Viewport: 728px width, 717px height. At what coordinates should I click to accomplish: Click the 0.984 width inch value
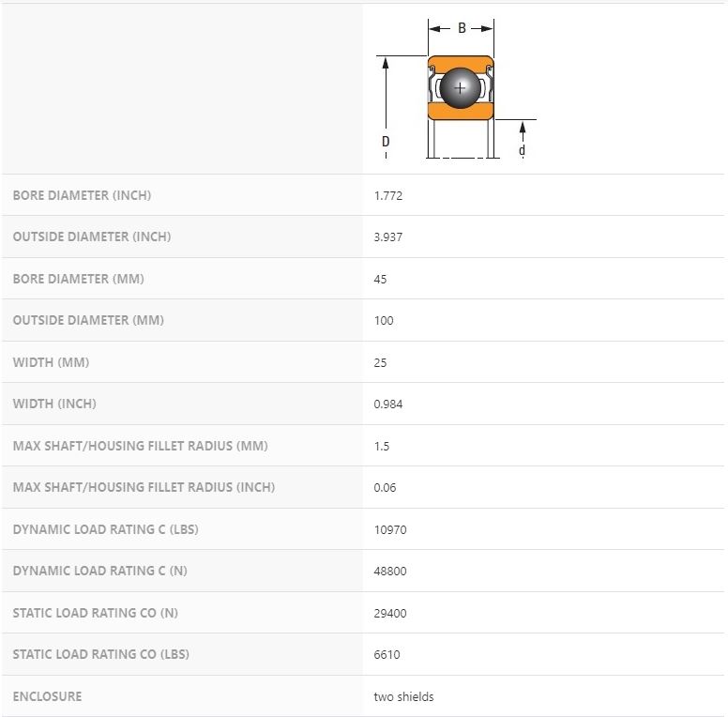click(x=388, y=404)
